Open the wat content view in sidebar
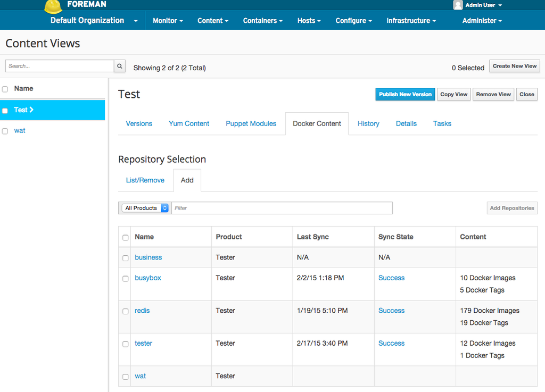545x392 pixels. [x=20, y=130]
